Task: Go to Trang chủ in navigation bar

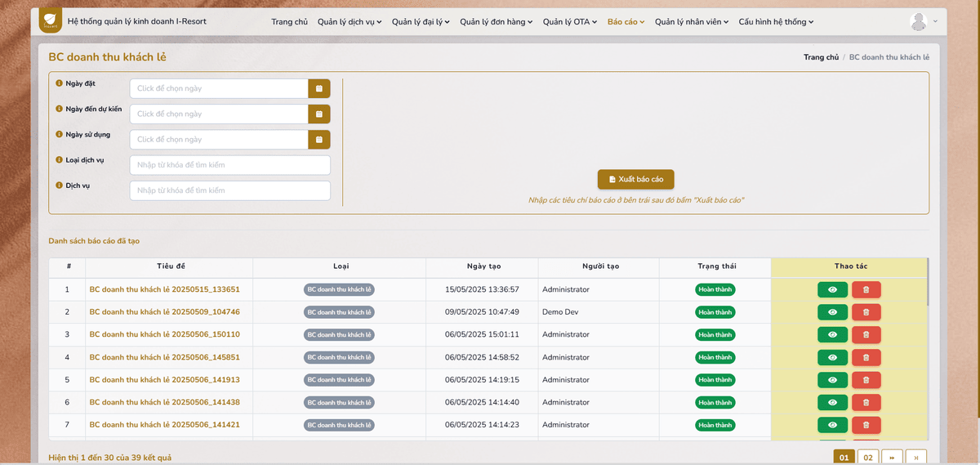Action: (x=289, y=22)
